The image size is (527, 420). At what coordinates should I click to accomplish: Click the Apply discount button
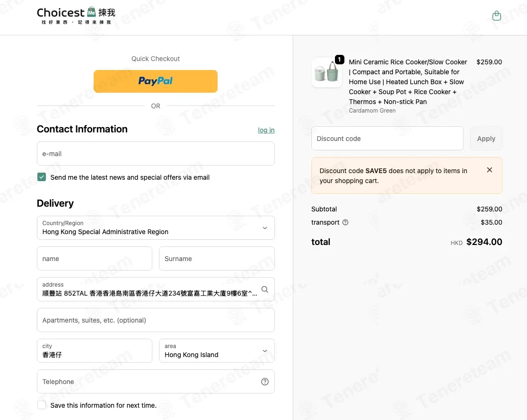(486, 139)
